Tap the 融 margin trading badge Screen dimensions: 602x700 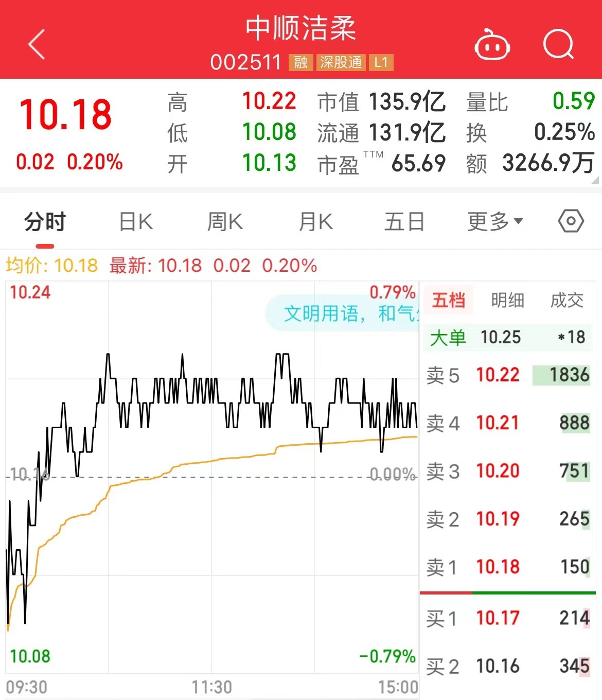300,62
